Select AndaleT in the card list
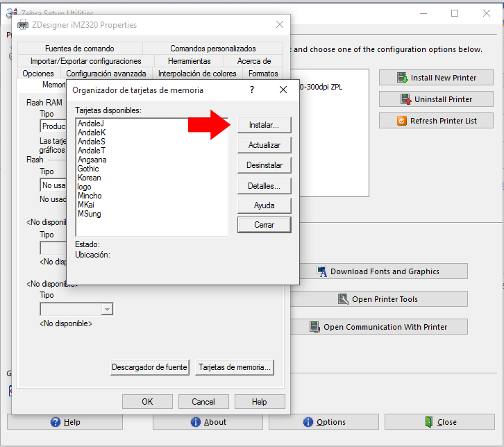 point(91,151)
